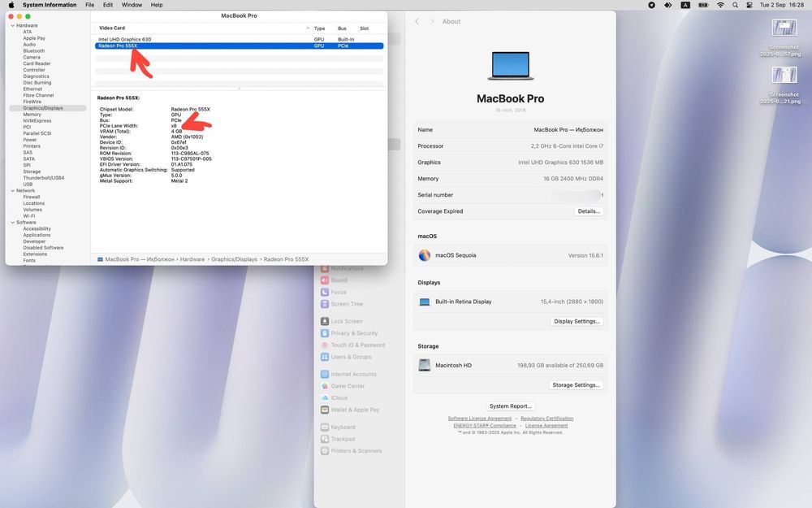Viewport: 812px width, 508px height.
Task: Open Storage Settings button
Action: (576, 385)
